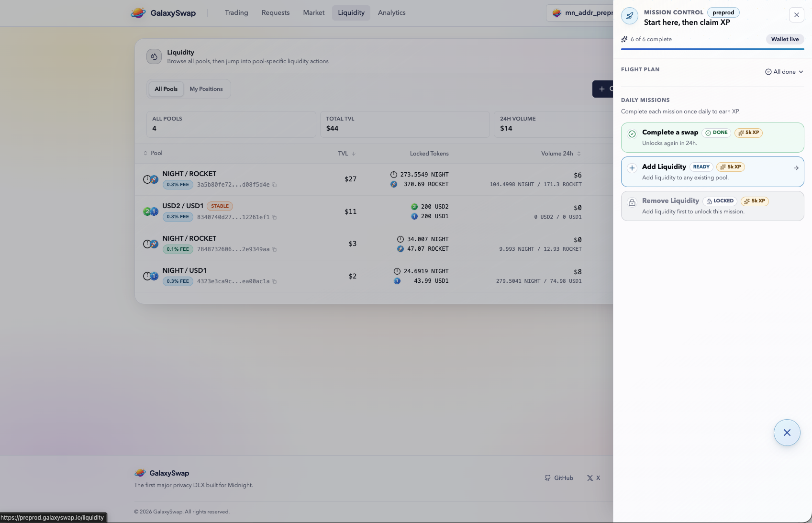
Task: Go to the Analytics tab
Action: click(391, 13)
